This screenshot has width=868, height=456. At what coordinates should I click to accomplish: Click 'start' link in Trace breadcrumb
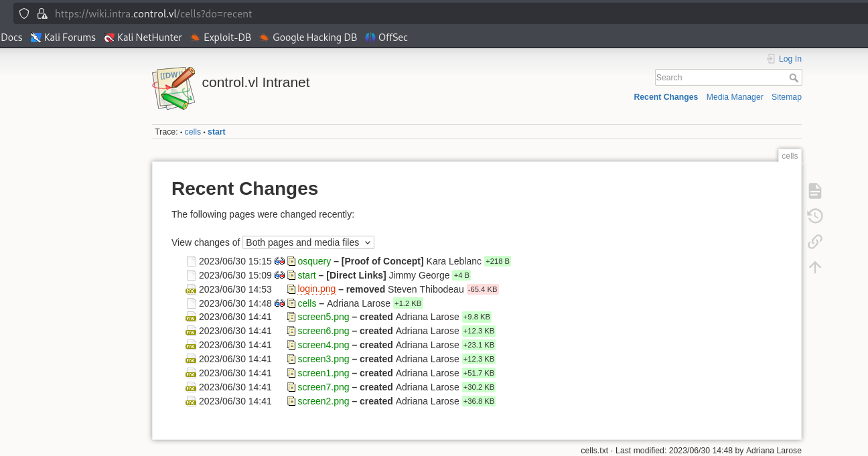click(216, 132)
